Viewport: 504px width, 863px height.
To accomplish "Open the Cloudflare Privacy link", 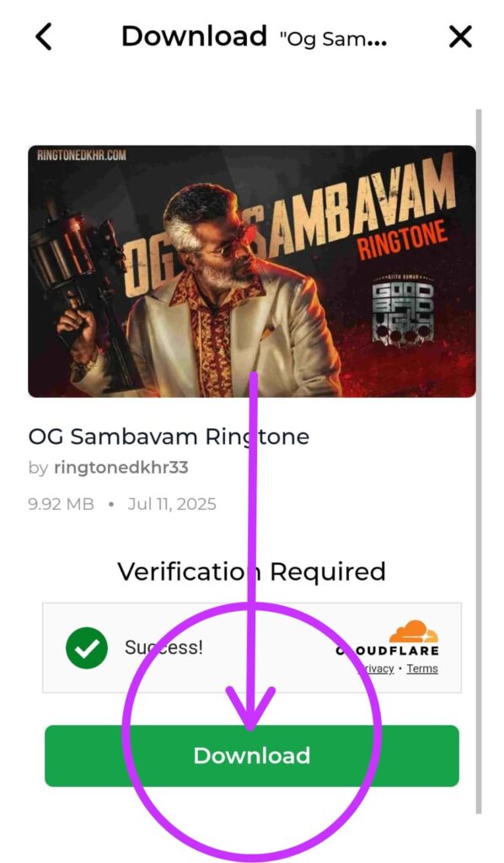I will [x=377, y=668].
